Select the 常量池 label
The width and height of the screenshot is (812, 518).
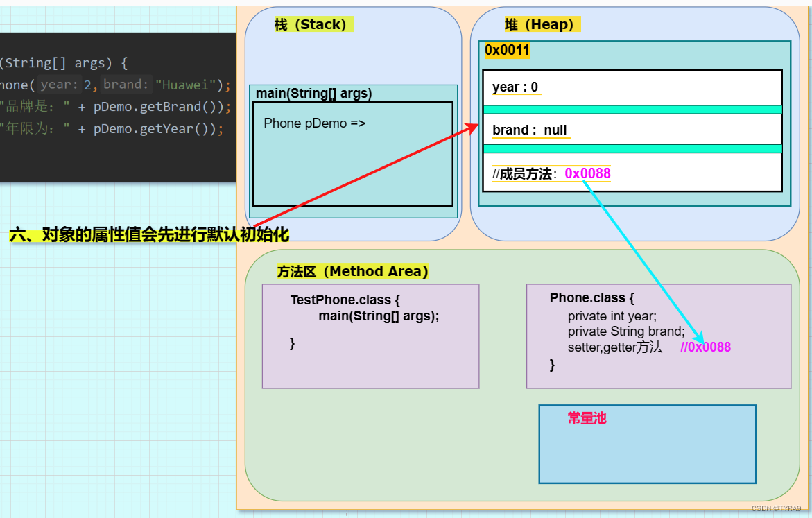587,418
